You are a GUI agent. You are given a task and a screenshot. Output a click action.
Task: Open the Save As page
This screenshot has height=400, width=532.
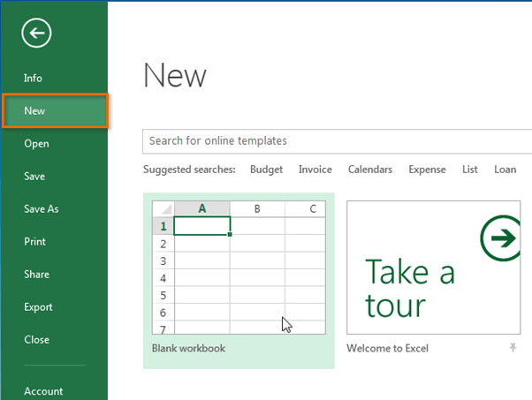click(42, 208)
